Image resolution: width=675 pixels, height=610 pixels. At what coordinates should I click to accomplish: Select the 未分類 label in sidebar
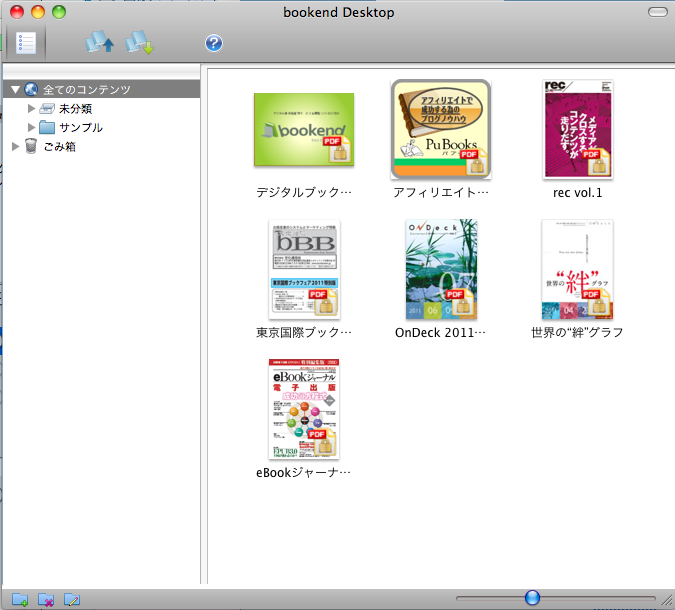pos(75,108)
